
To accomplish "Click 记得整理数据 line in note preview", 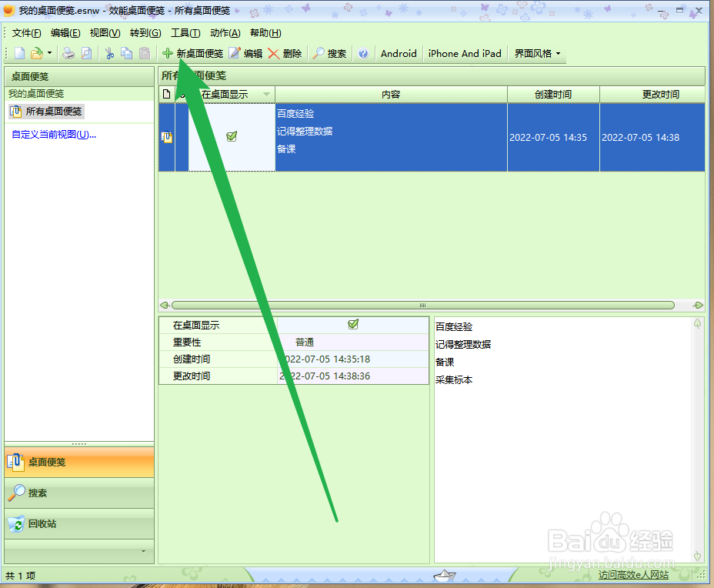I will coord(463,344).
